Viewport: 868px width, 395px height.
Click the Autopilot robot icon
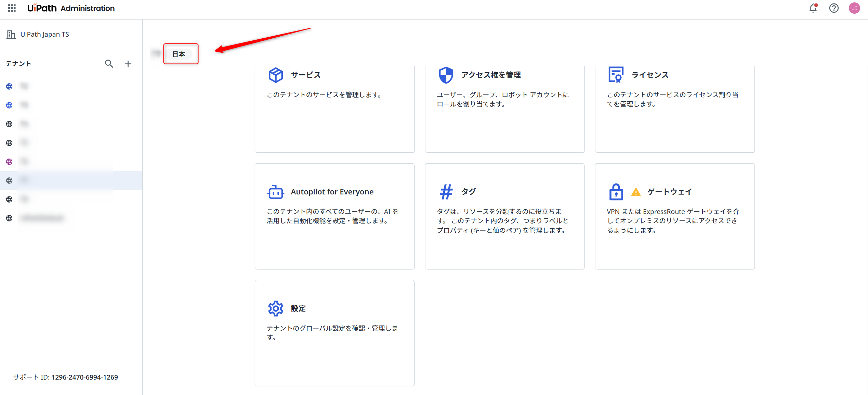pos(276,192)
